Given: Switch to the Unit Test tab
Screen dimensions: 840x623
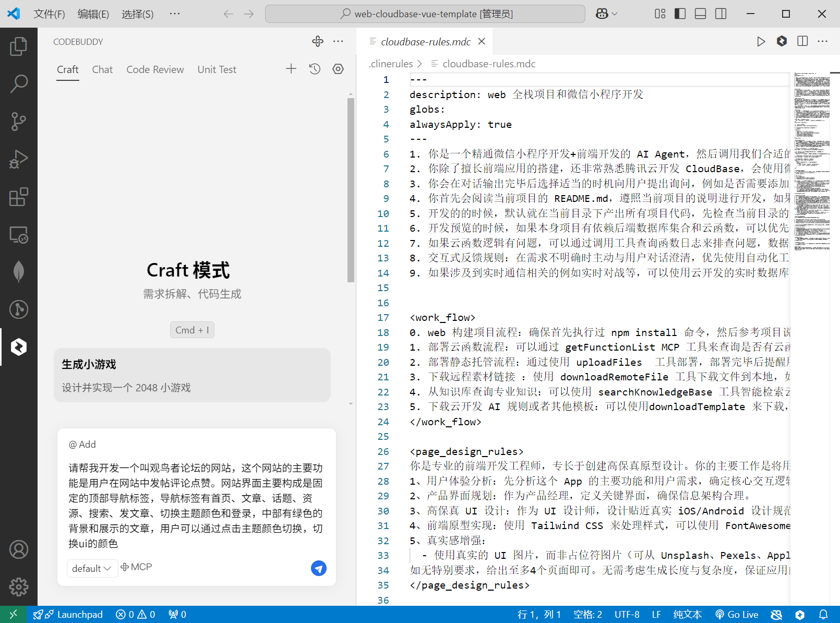Looking at the screenshot, I should (217, 69).
